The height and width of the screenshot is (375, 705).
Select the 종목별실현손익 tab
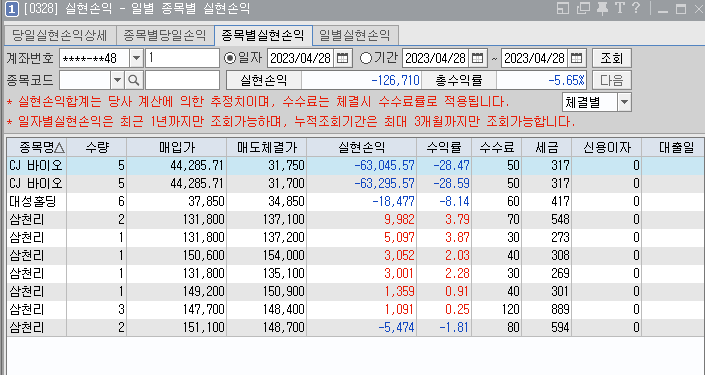[263, 36]
